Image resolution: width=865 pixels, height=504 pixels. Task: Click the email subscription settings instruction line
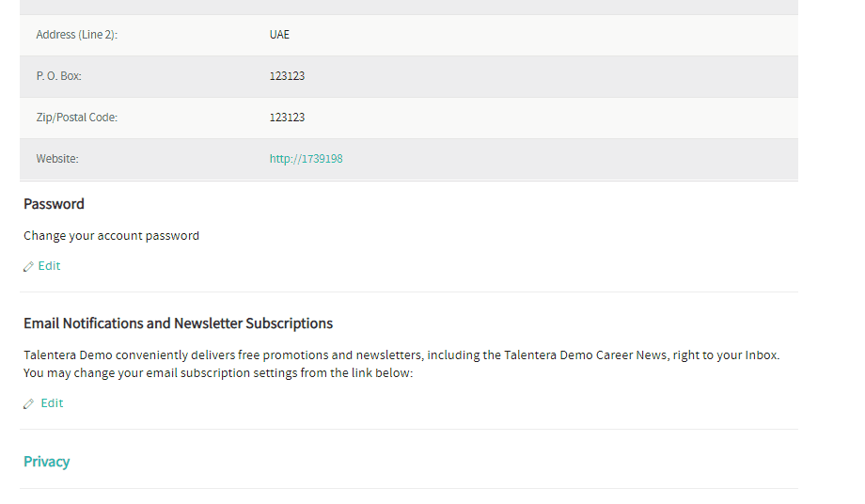coord(218,373)
